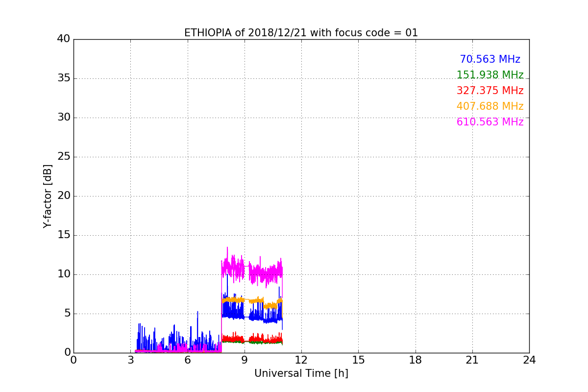The width and height of the screenshot is (588, 392).
Task: Click the plot title mentioning ETHIOPIA 2018/12/21
Action: coord(301,33)
